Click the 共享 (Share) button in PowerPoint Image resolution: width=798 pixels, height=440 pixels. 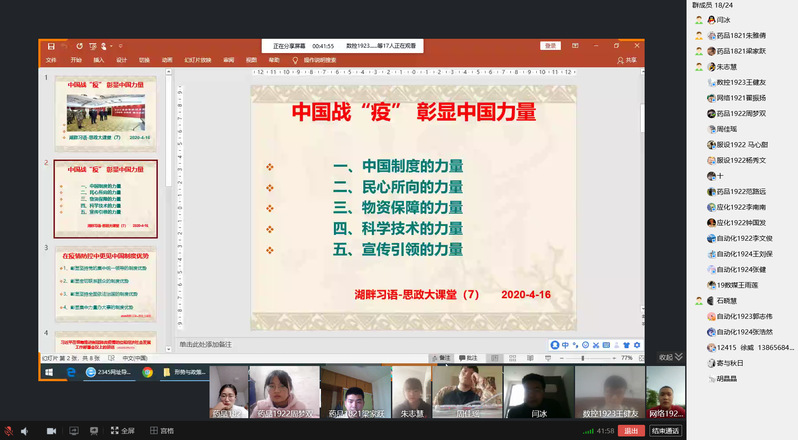tap(627, 60)
